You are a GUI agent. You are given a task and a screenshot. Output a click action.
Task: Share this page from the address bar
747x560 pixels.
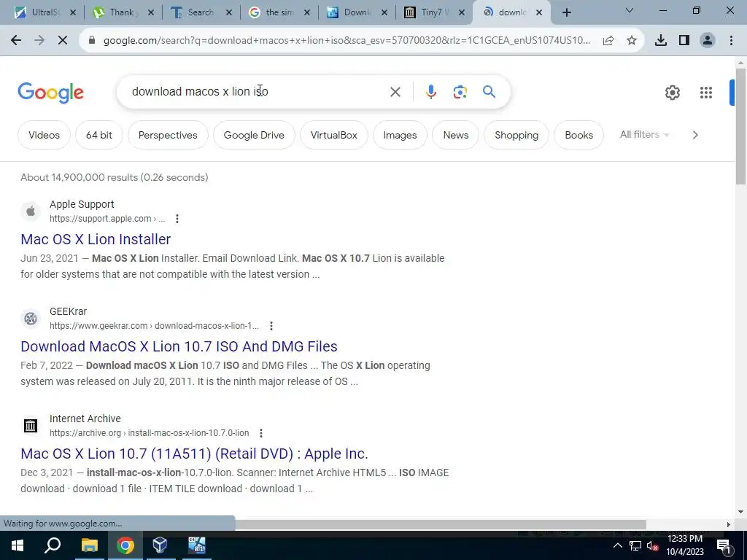[x=608, y=41]
